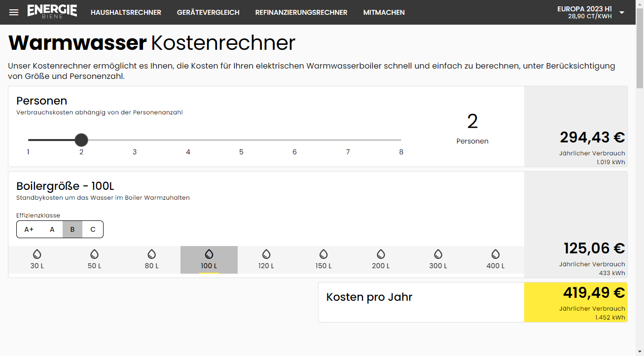Select the 30 L boiler droplet icon
This screenshot has width=644, height=356.
point(37,254)
